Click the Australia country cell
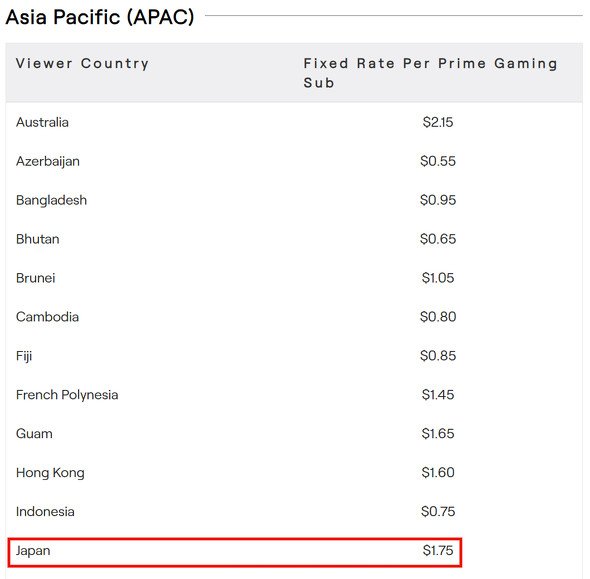 click(42, 122)
